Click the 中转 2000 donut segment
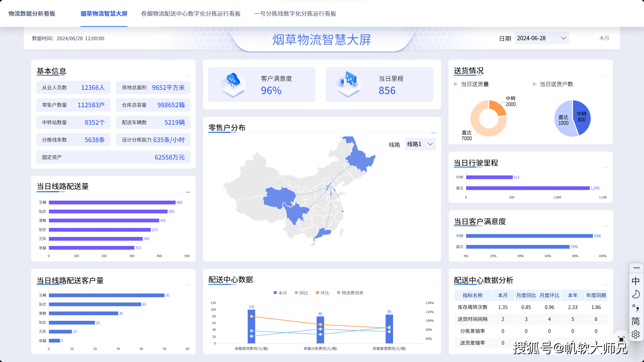 (x=498, y=108)
